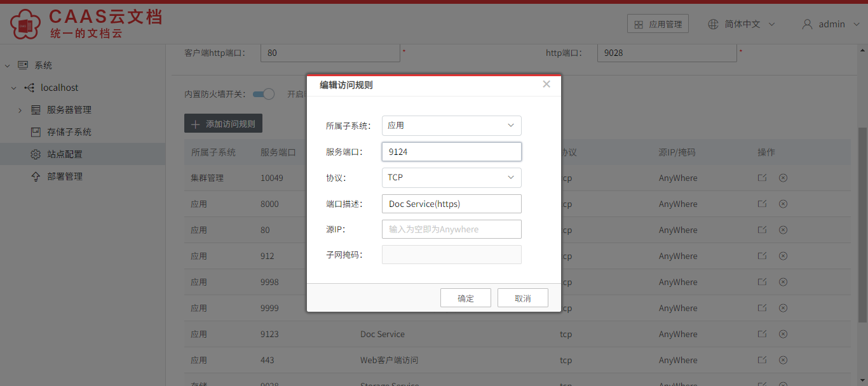Screen dimensions: 868x386
Task: Open 部署管理 in the sidebar
Action: 65,176
